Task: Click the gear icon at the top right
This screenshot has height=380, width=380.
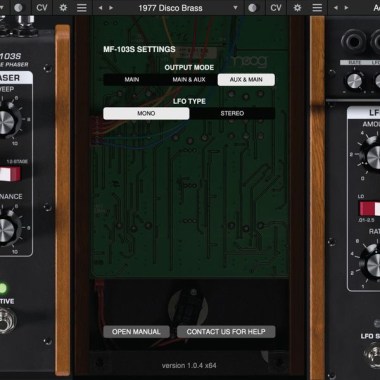Action: coord(297,8)
